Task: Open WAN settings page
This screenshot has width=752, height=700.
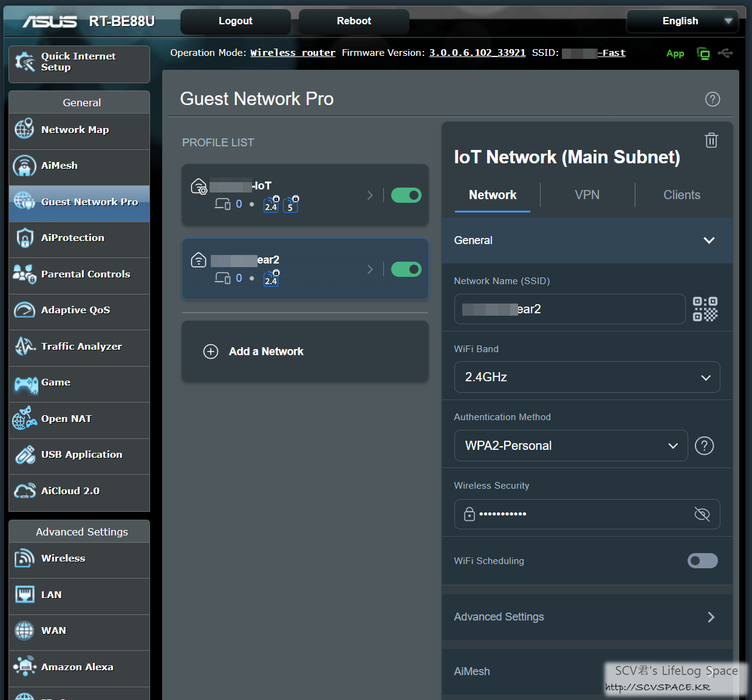Action: click(x=79, y=631)
